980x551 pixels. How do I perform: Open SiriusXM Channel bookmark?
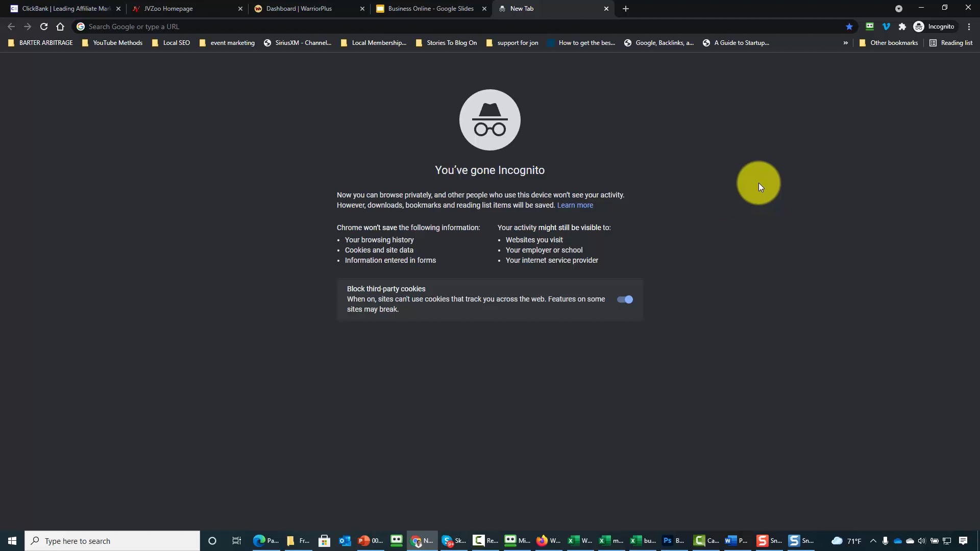[x=298, y=43]
